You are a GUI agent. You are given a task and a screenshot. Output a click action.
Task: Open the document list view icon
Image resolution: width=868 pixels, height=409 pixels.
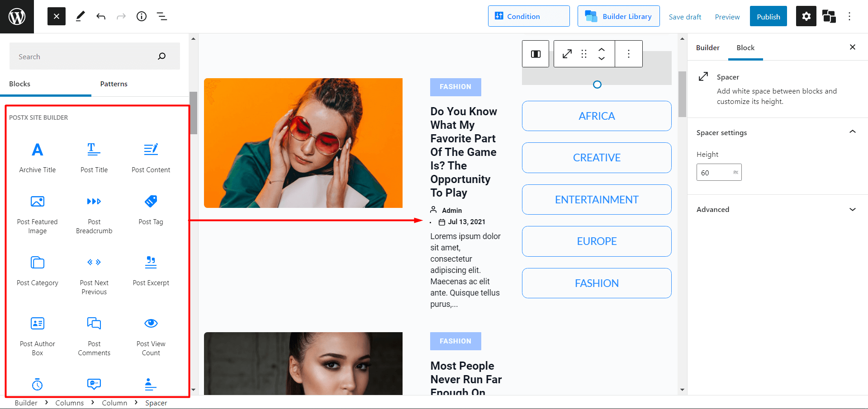[x=162, y=17]
